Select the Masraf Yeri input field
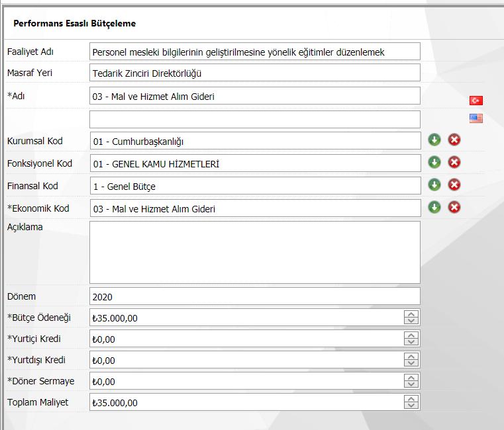 click(x=254, y=73)
